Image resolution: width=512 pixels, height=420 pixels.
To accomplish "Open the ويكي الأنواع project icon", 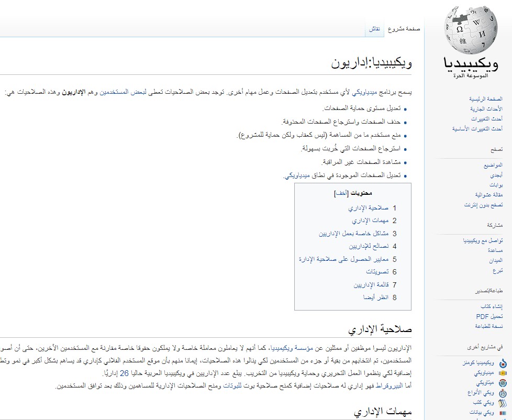I will 503,393.
